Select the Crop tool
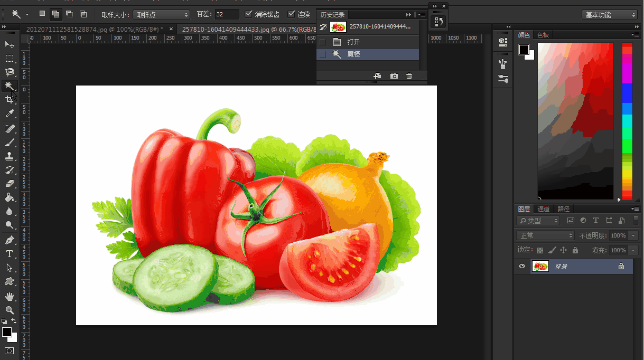The width and height of the screenshot is (644, 360). 9,100
